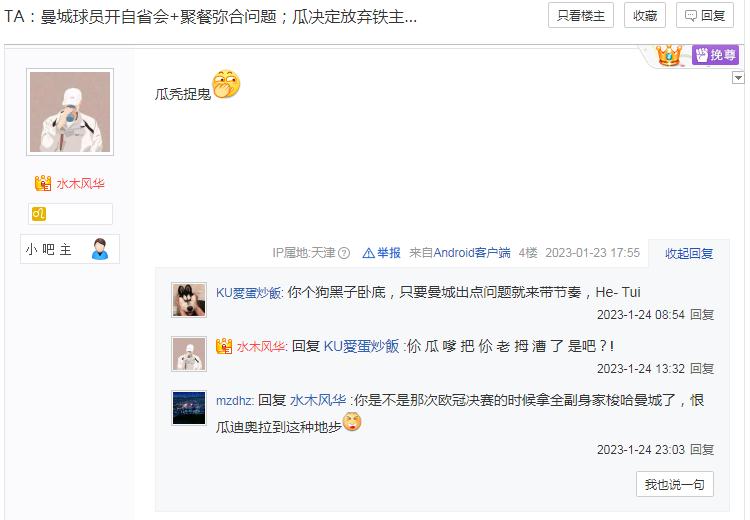Click the crown icon beside sidebar 水木风华 username

[43, 183]
